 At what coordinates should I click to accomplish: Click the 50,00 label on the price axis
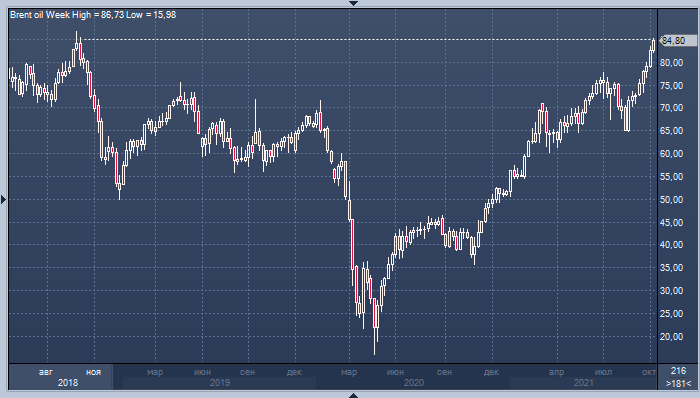click(671, 199)
